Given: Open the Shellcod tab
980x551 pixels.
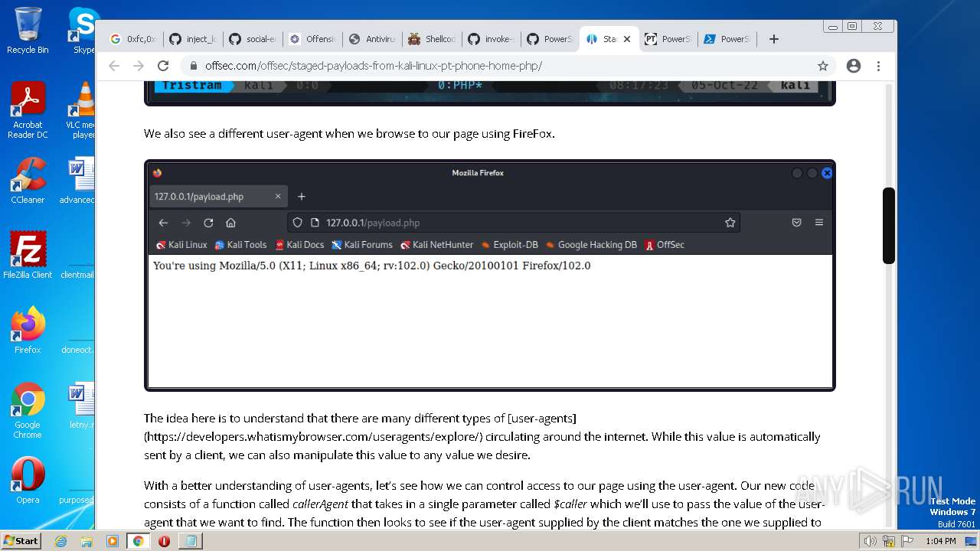Looking at the screenshot, I should click(431, 39).
